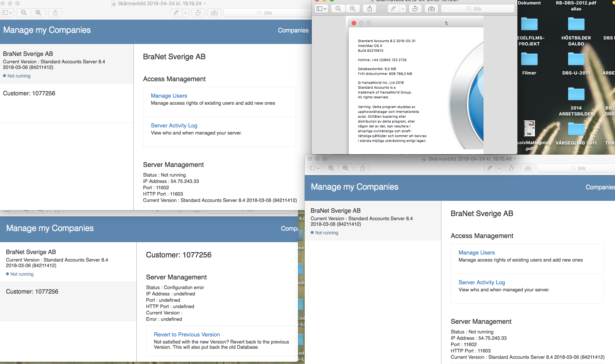Expand title menu of Skärmavbild 19.10.46

tap(516, 159)
